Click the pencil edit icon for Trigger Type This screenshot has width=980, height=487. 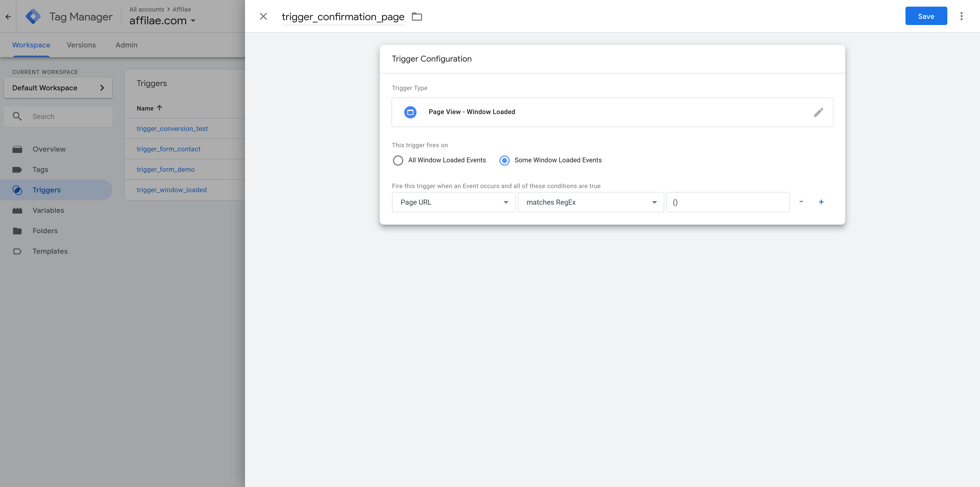pyautogui.click(x=818, y=112)
